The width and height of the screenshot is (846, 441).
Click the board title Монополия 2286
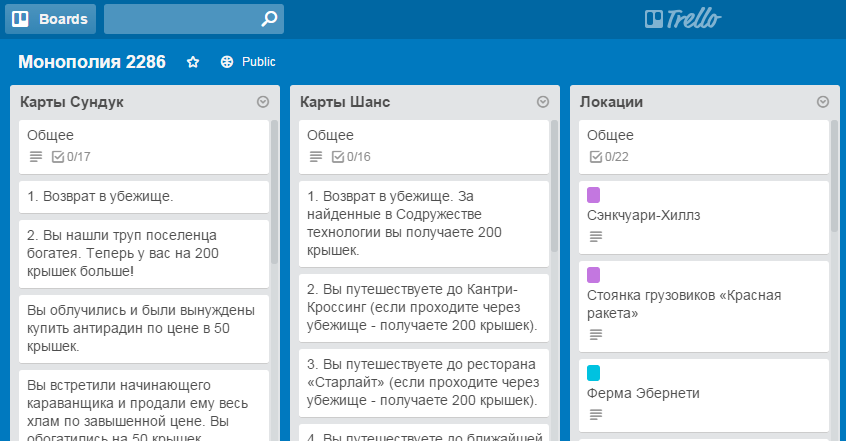pyautogui.click(x=92, y=62)
